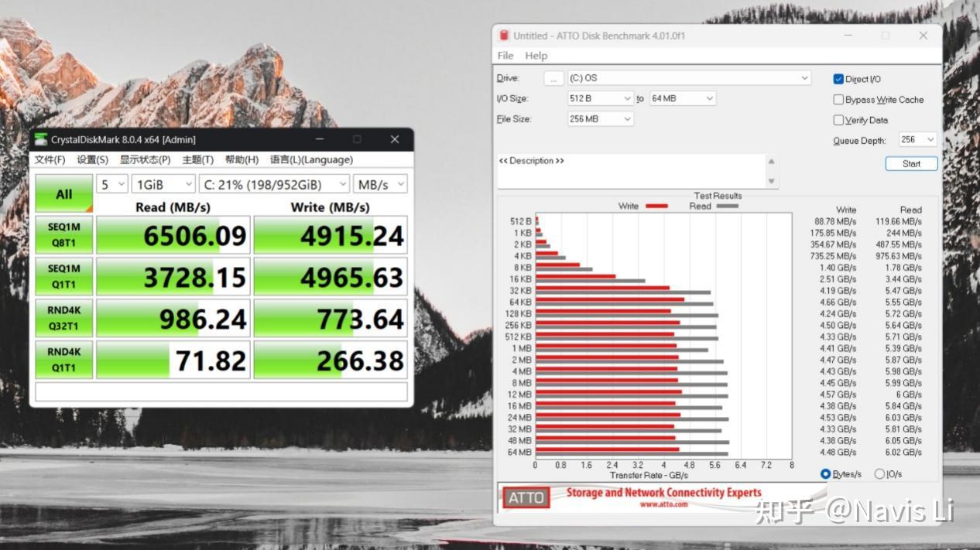
Task: Open the unit dropdown MB/s
Action: coord(380,184)
